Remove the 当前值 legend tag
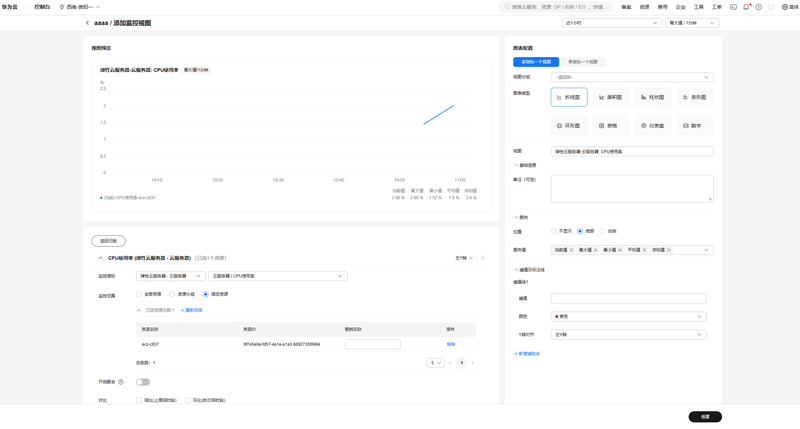 coord(571,250)
